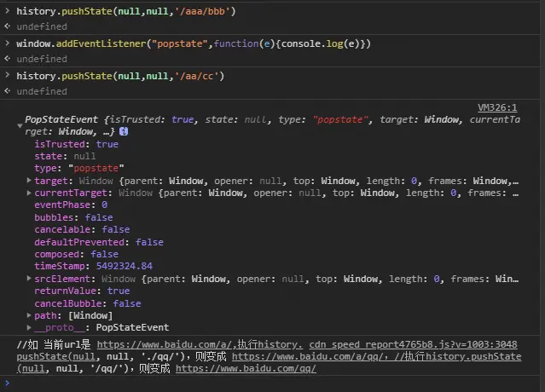Click the state: null property row
Image resolution: width=545 pixels, height=392 pixels.
[x=65, y=156]
